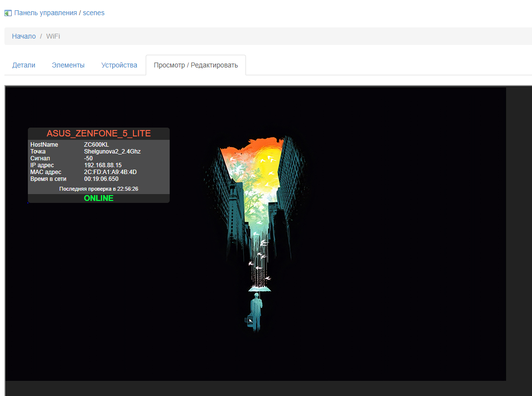Click the MAC address 2C:FD:A1:A9:4B:4D
The width and height of the screenshot is (532, 396).
tap(110, 172)
